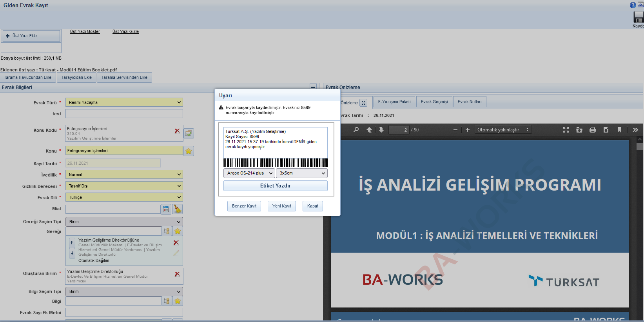Image resolution: width=644 pixels, height=322 pixels.
Task: Click the Yeni Kayıt button
Action: 281,206
